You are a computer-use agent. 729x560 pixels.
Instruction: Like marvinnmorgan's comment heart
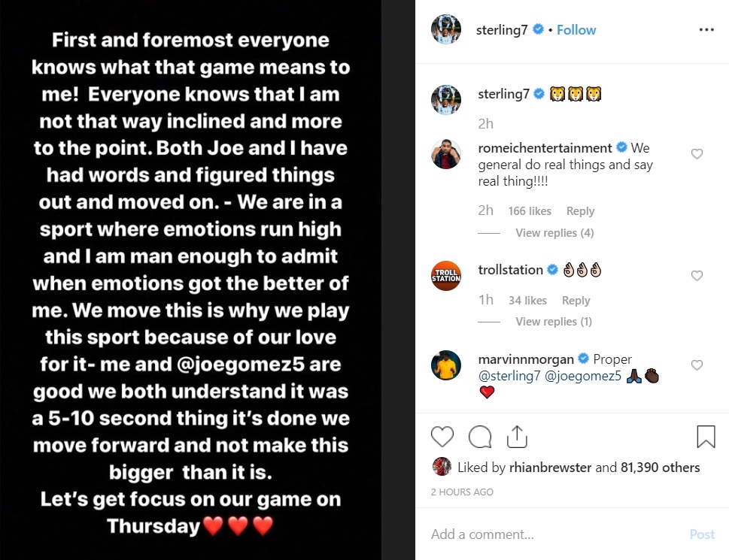[x=697, y=365]
